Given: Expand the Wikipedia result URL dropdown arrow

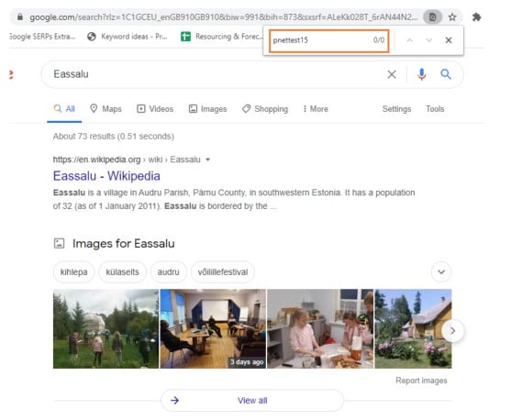Looking at the screenshot, I should 207,160.
